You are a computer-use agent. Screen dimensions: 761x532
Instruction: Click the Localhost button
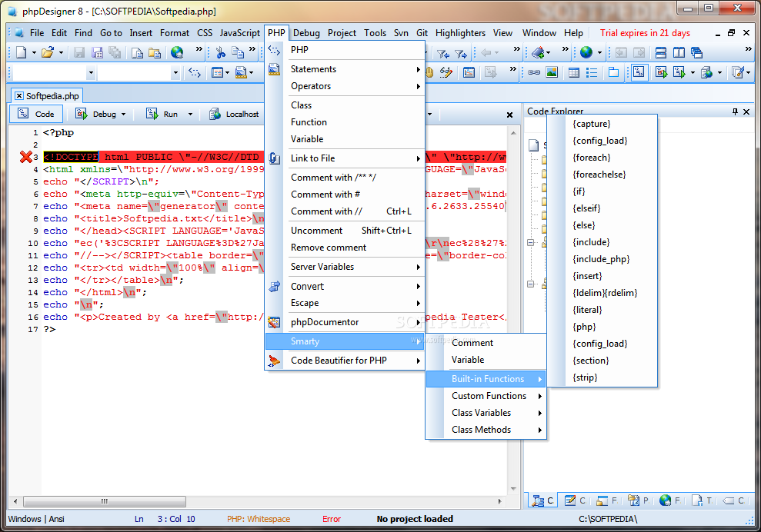tap(235, 115)
